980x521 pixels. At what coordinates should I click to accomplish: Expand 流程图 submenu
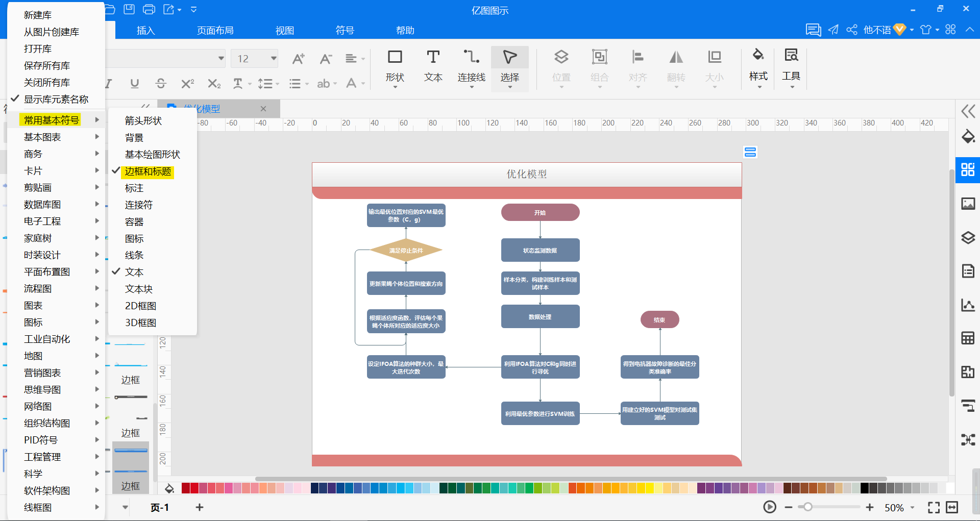[56, 288]
